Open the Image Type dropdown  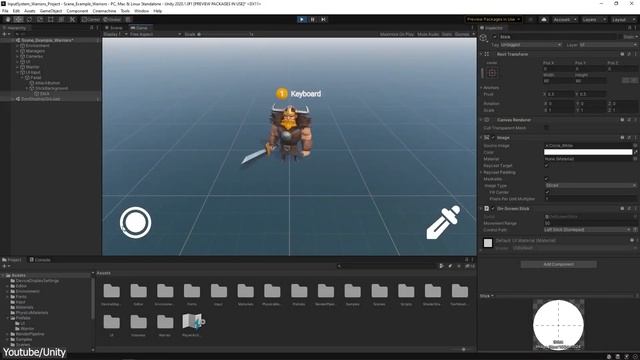coord(591,185)
